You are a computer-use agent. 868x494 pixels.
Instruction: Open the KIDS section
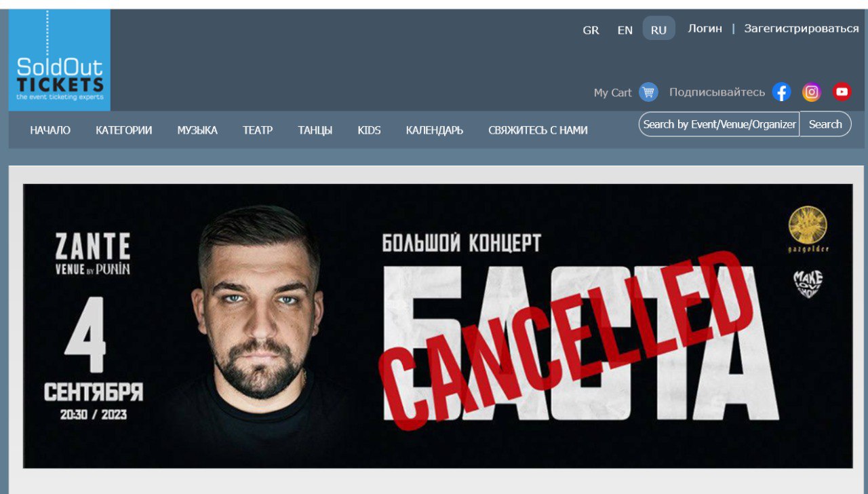[369, 130]
